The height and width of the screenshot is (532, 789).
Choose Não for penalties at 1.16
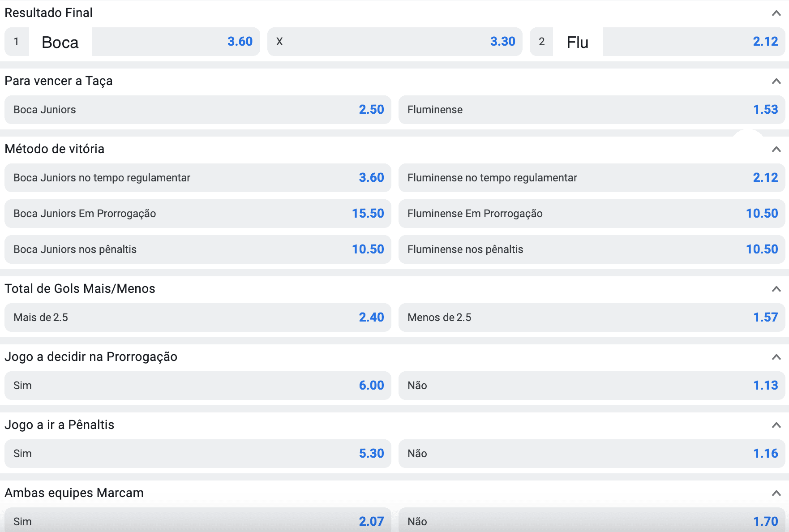(x=592, y=454)
